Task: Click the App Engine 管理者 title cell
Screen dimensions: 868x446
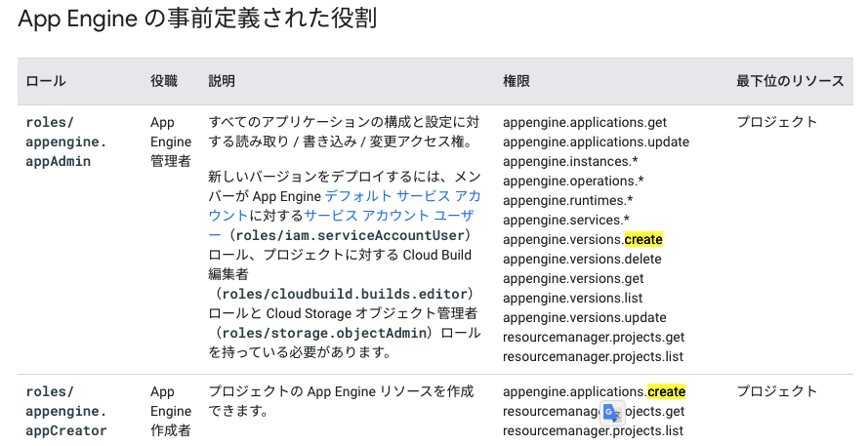Action: point(171,142)
